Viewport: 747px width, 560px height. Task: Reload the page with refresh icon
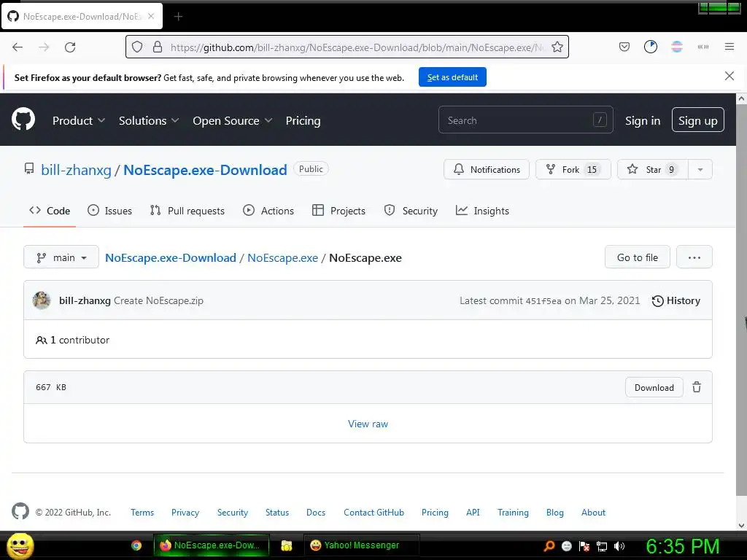click(70, 47)
